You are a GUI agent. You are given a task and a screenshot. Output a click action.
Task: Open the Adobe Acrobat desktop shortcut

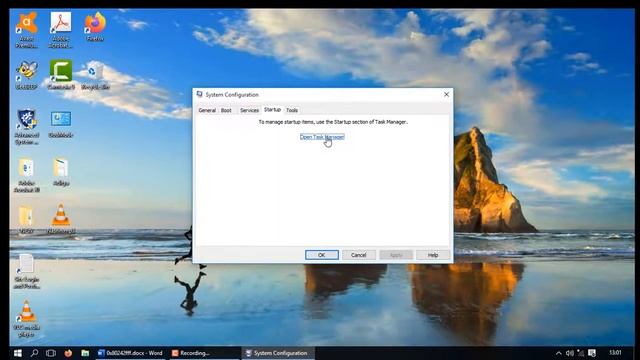61,29
